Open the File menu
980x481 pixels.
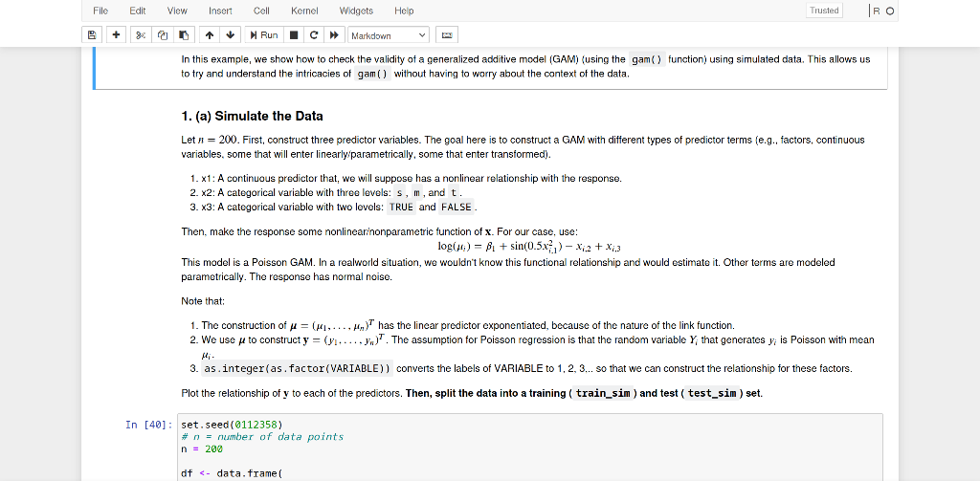[100, 11]
